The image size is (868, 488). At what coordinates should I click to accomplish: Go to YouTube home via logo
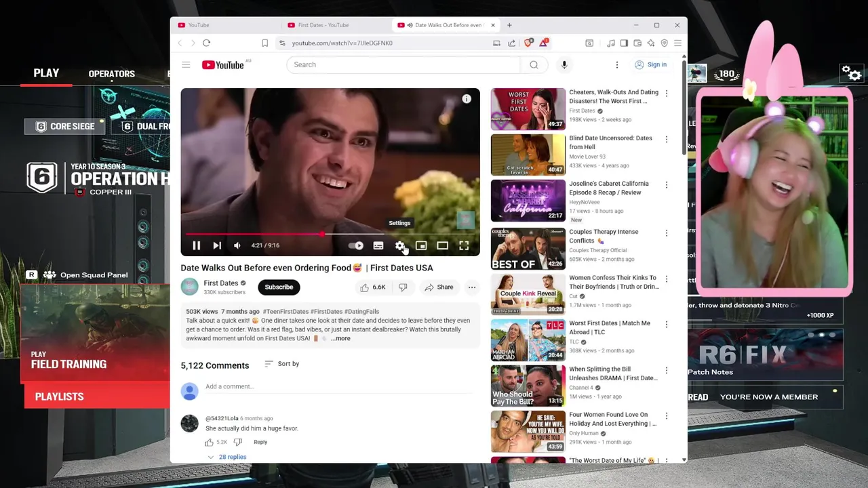(x=223, y=64)
